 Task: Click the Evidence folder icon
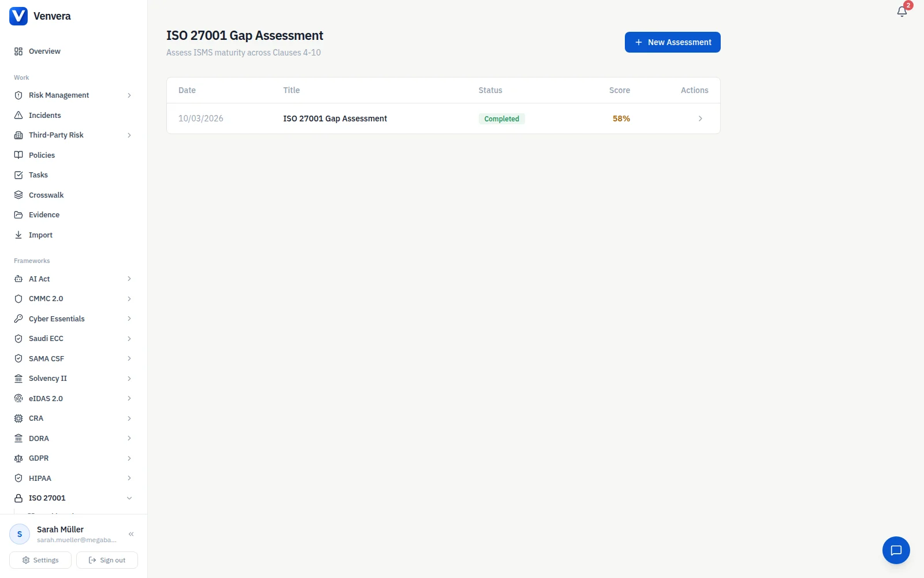18,215
